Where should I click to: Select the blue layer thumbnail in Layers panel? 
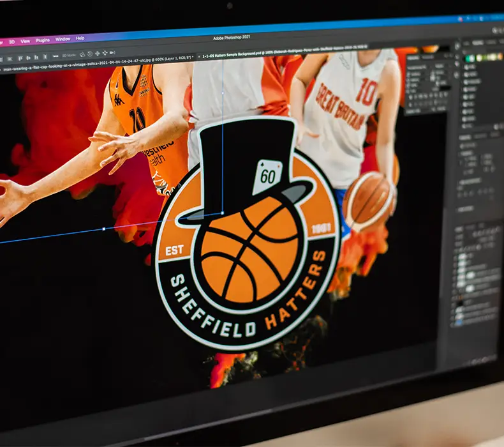pyautogui.click(x=459, y=322)
